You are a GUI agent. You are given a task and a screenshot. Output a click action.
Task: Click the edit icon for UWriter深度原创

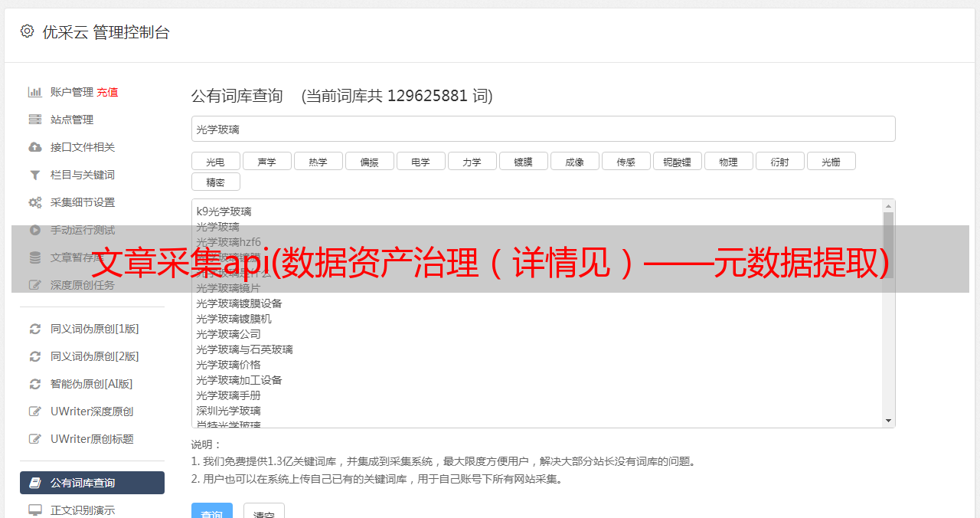point(35,411)
